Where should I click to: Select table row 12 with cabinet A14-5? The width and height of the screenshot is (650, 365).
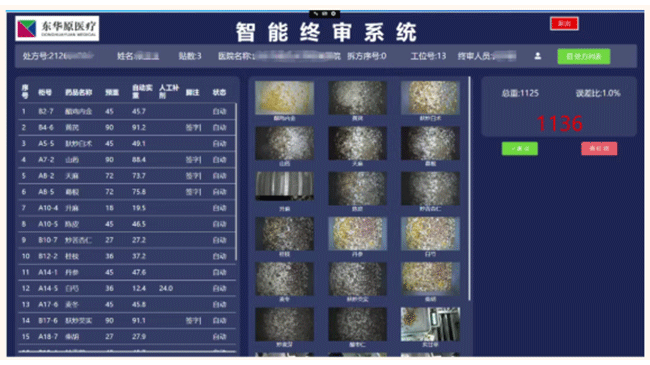click(126, 288)
